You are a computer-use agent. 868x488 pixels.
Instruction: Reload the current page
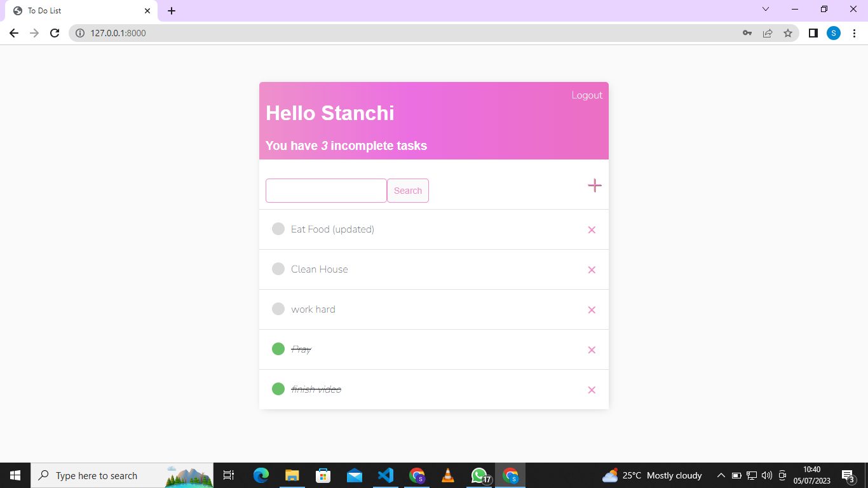click(55, 33)
